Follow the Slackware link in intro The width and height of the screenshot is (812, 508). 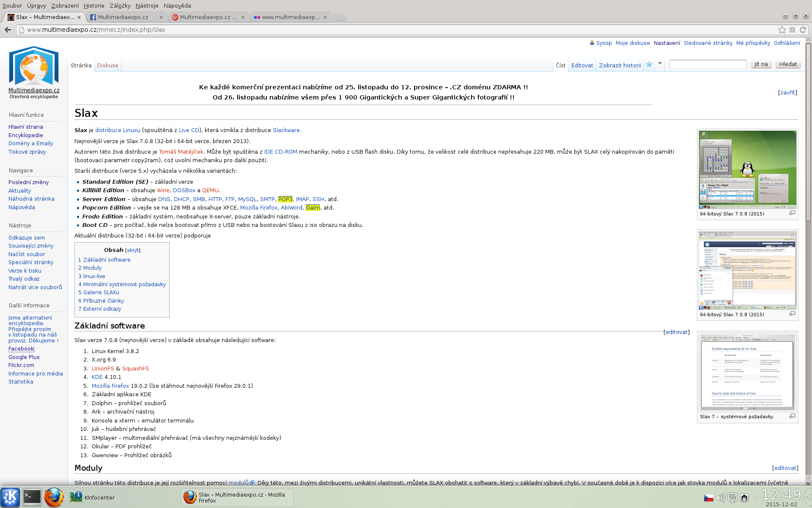[x=286, y=130]
